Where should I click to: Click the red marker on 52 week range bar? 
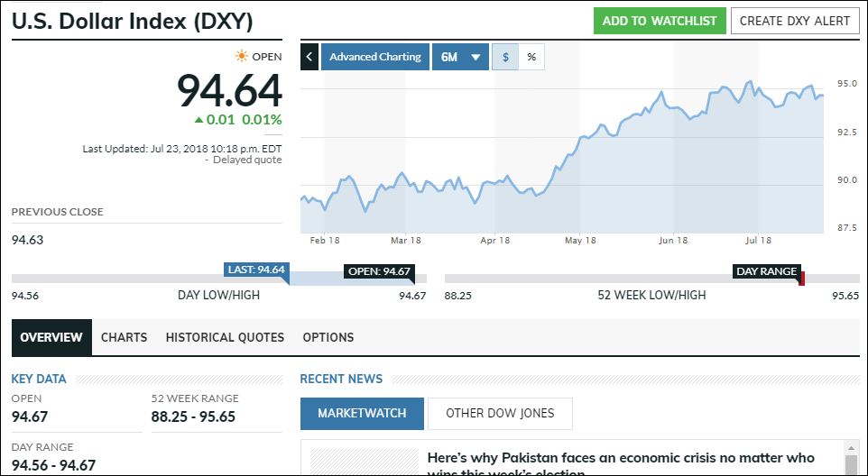tap(801, 279)
